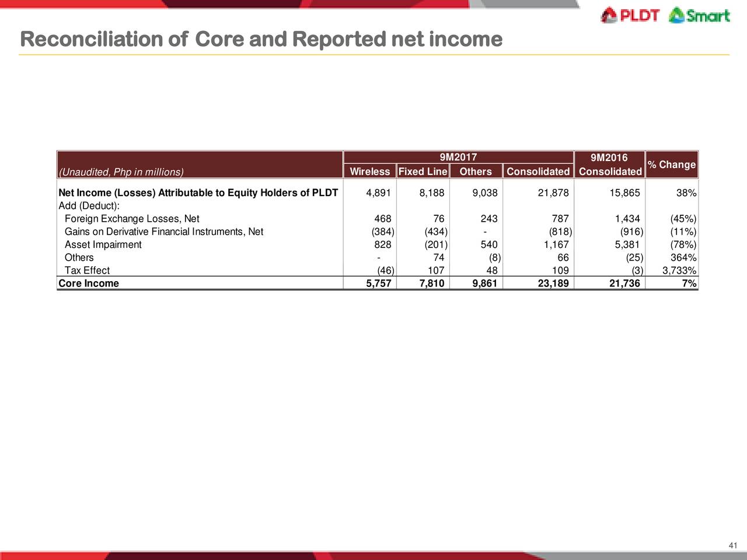Select Fixed Line core income value 7,810
This screenshot has width=747, height=560.
pos(432,283)
